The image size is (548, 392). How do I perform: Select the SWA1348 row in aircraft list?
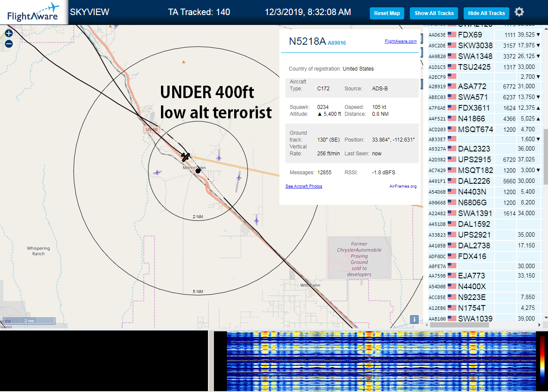click(x=485, y=56)
